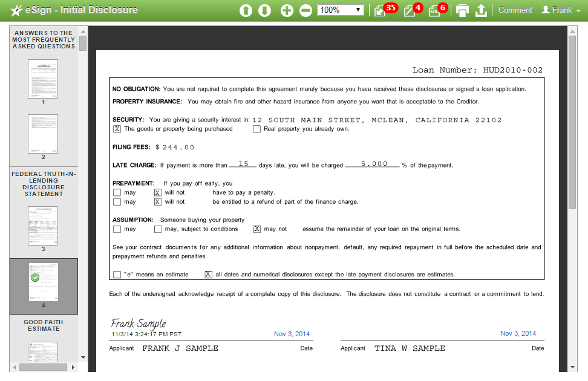Click the 'PROPERTY INSURANCE:' label
The image size is (588, 381).
147,102
